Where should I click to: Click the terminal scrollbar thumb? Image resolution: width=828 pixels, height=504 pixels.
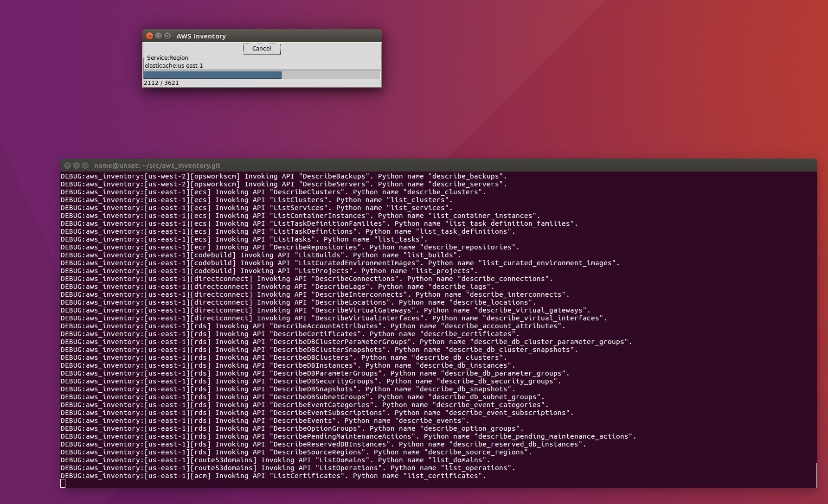(816, 475)
